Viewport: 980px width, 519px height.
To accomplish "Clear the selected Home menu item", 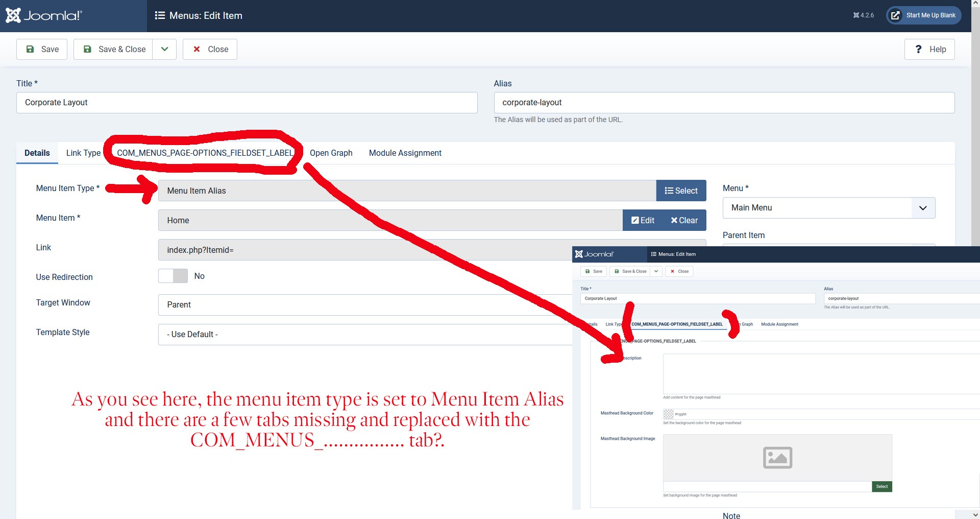I will click(x=684, y=220).
